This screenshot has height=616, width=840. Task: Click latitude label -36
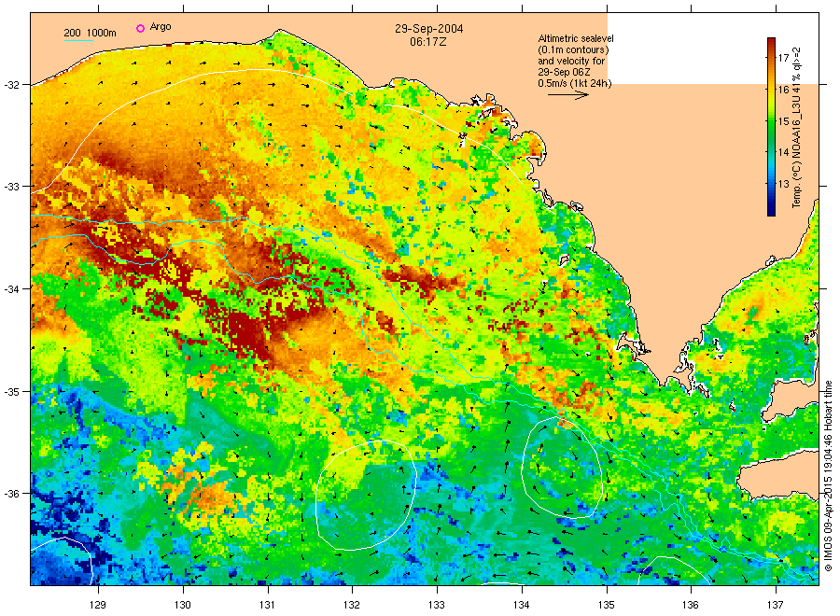pyautogui.click(x=11, y=494)
